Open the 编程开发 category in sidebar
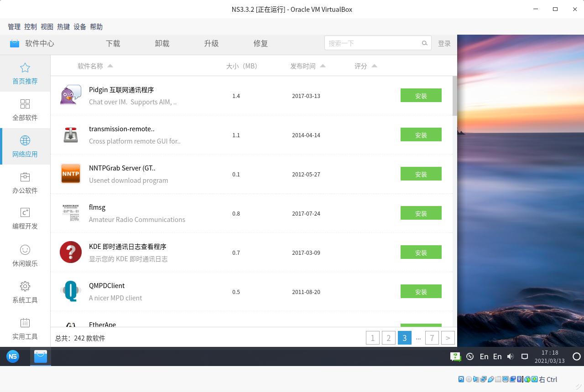The image size is (584, 392). tap(25, 219)
